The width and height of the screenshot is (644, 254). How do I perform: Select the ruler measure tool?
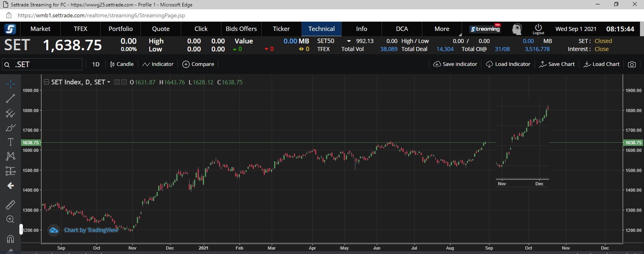(x=10, y=205)
